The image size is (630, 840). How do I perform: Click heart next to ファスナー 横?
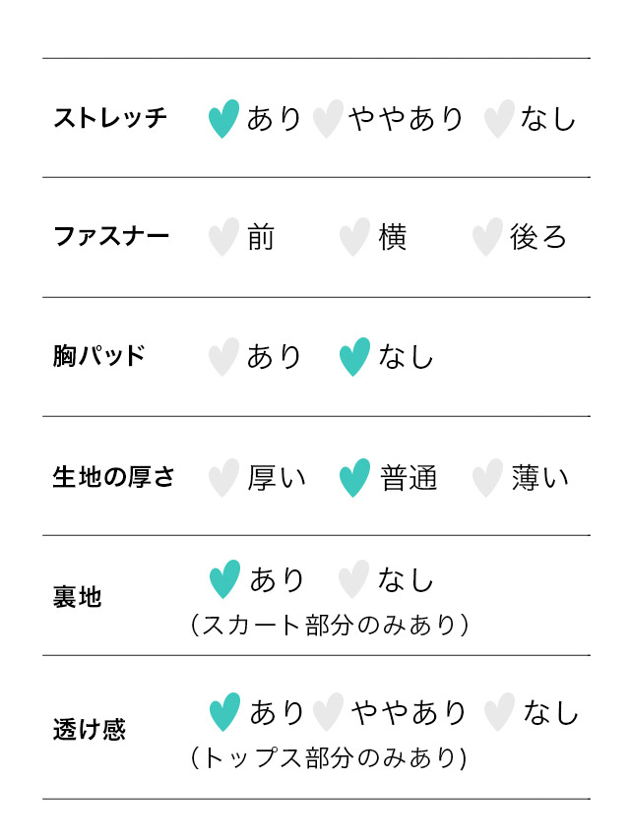coord(354,237)
